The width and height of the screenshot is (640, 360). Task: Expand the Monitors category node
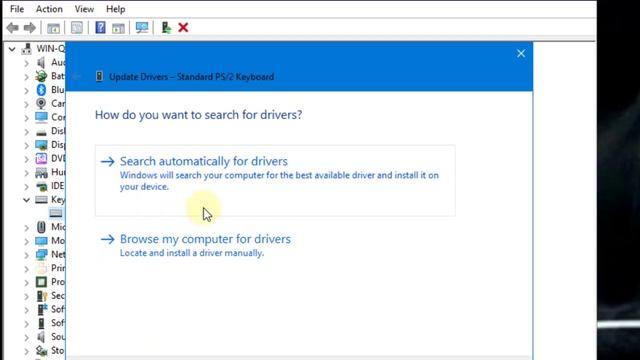tap(27, 242)
